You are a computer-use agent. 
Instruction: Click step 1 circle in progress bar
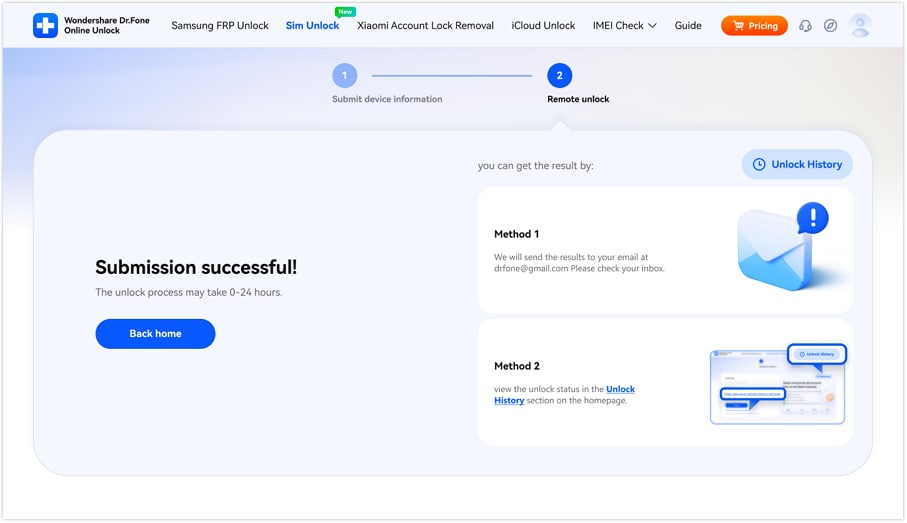pos(345,75)
